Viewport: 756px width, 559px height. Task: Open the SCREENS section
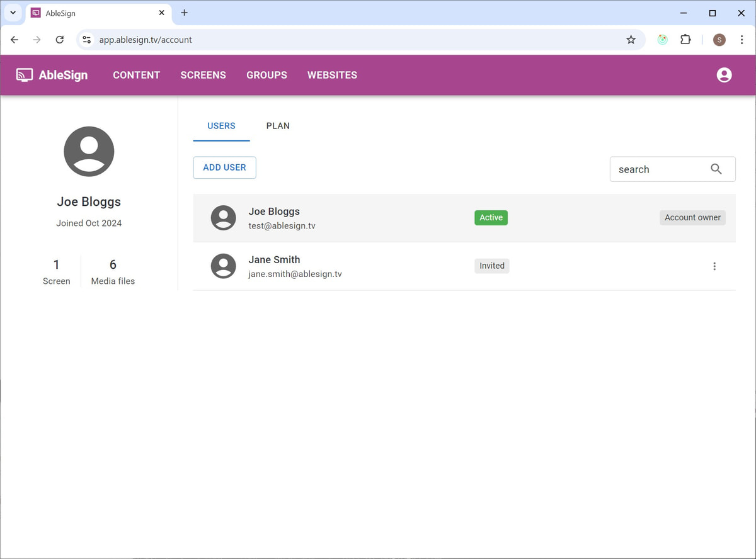(203, 75)
